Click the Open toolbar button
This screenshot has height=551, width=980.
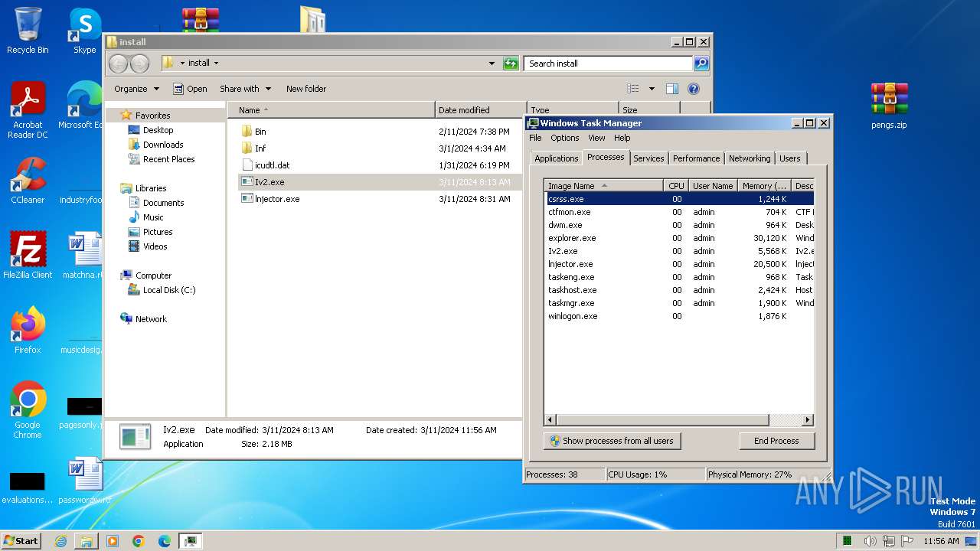[x=190, y=89]
